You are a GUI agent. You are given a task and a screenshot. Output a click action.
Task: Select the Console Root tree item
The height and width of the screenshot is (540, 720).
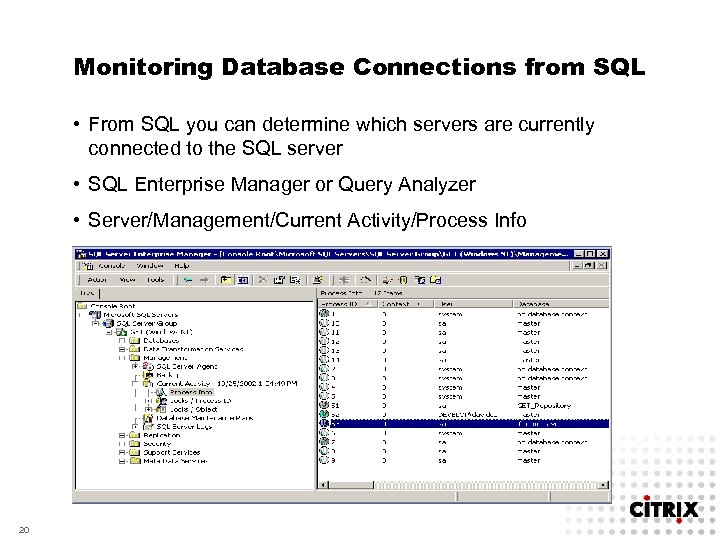tap(112, 306)
